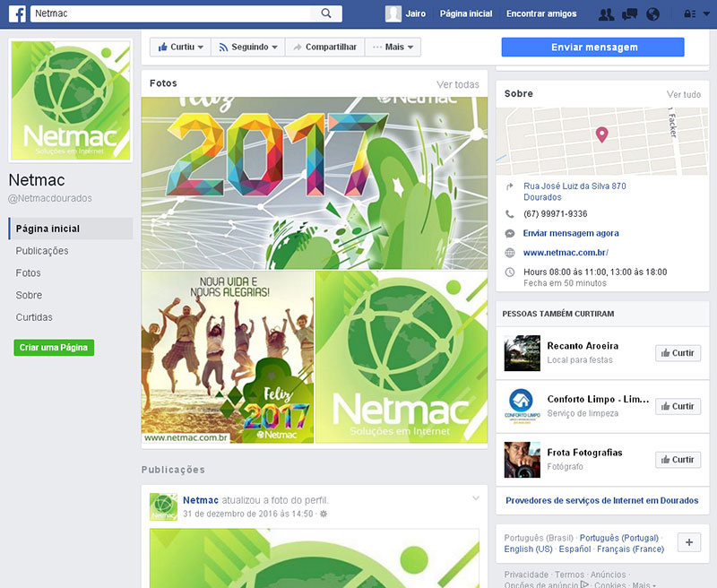Screen dimensions: 717x588
Task: Open the Mais options dropdown
Action: click(393, 48)
